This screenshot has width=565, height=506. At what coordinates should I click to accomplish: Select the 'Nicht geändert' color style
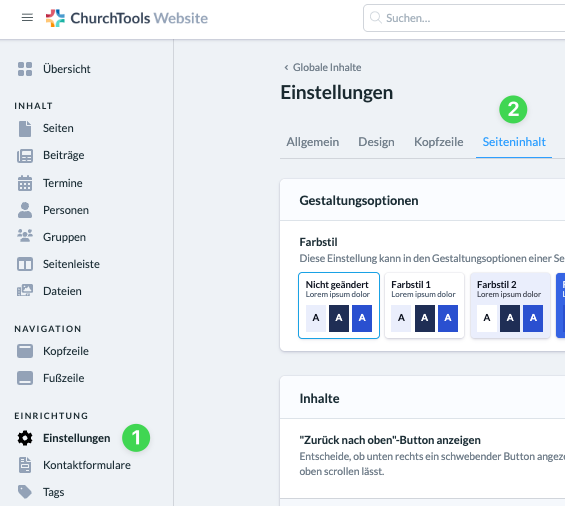(x=339, y=306)
